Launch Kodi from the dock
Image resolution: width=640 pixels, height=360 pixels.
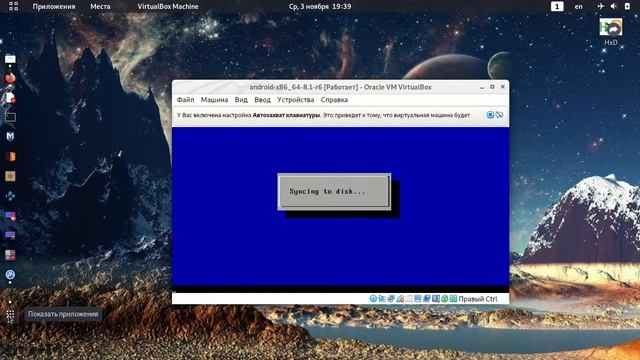[10, 196]
